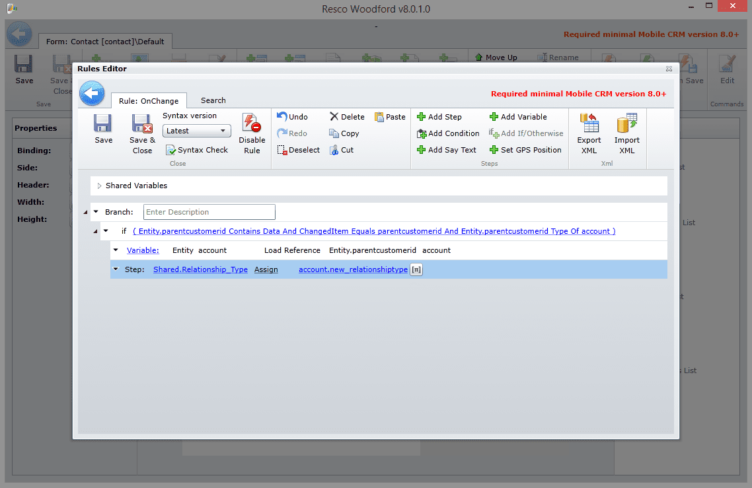Select the Rule: OnChange tab
The image size is (752, 488).
tap(148, 100)
